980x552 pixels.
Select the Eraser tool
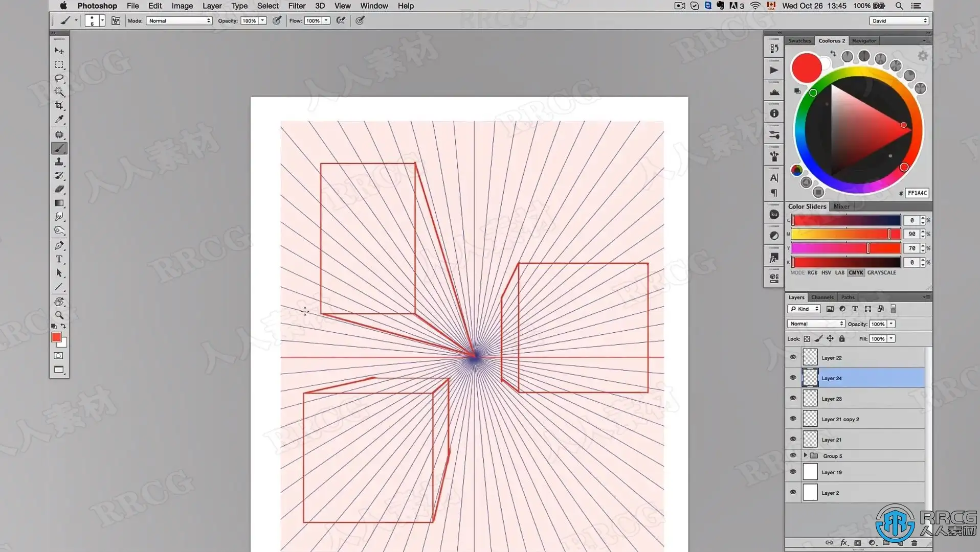[59, 189]
